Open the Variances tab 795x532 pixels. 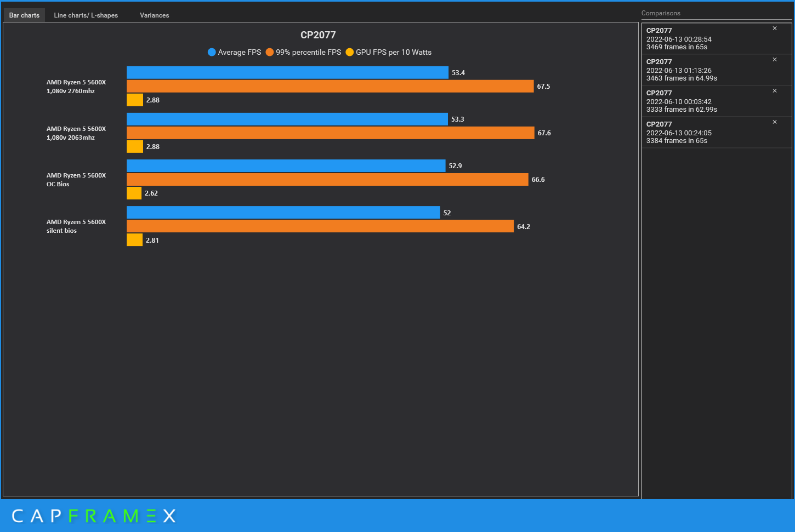pos(155,15)
